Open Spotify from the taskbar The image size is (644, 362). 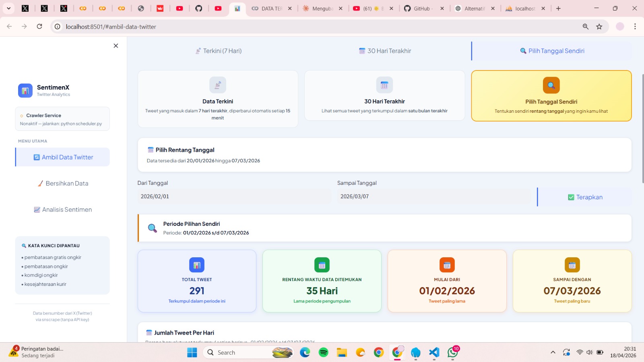324,352
